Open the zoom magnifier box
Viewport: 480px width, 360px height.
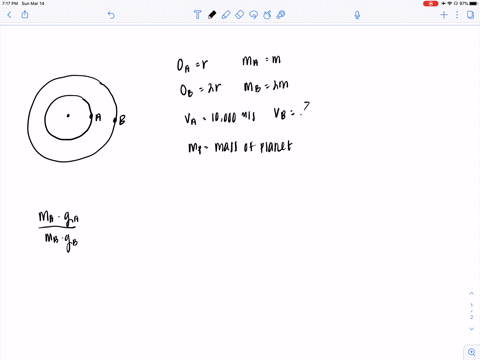[x=472, y=352]
